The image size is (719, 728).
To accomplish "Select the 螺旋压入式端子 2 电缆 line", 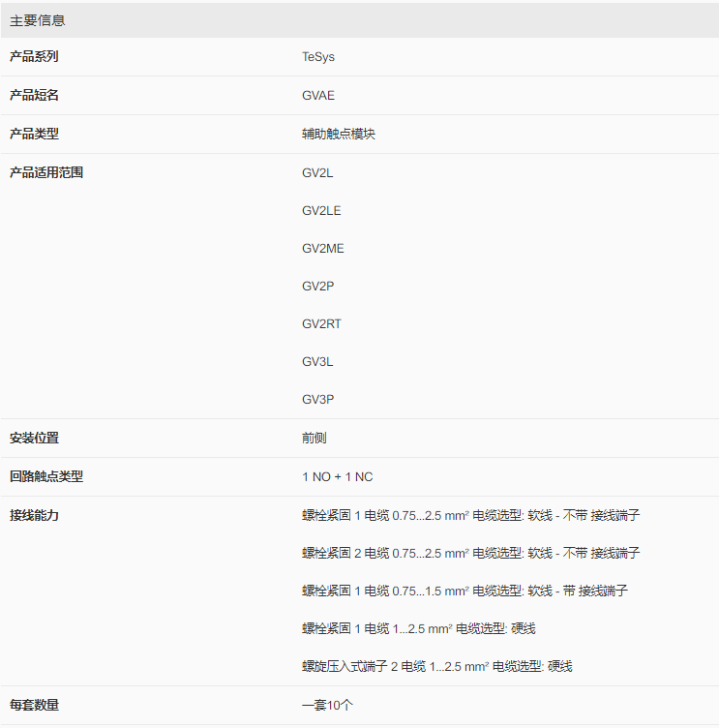I will (x=436, y=667).
